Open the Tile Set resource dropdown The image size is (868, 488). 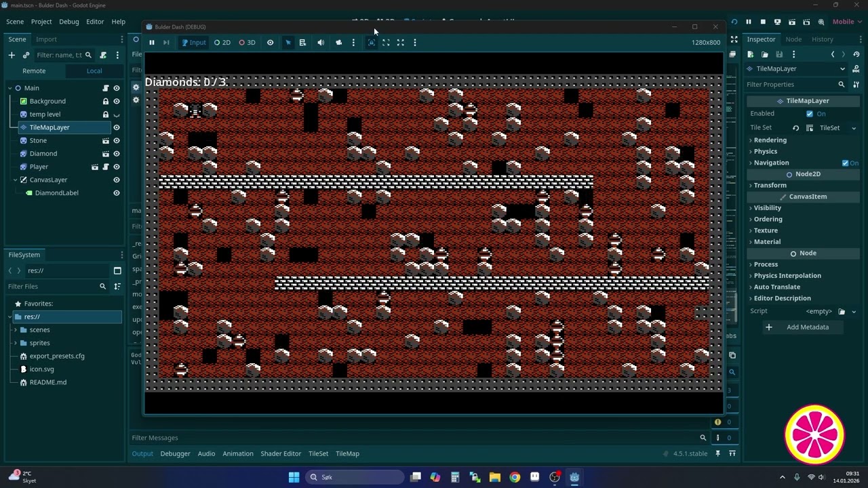(854, 128)
